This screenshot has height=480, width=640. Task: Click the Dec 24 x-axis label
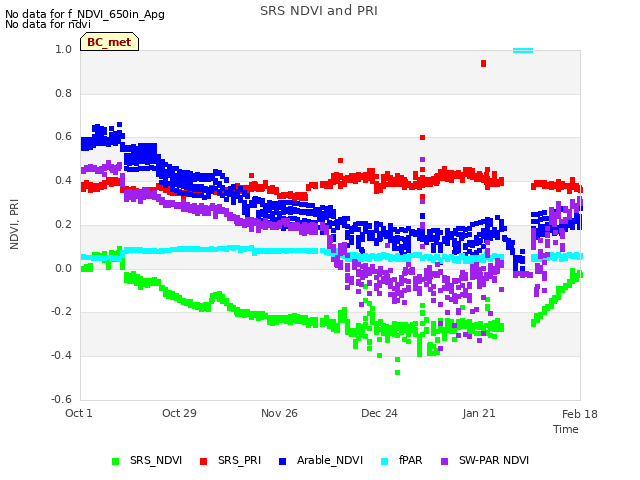coord(379,413)
